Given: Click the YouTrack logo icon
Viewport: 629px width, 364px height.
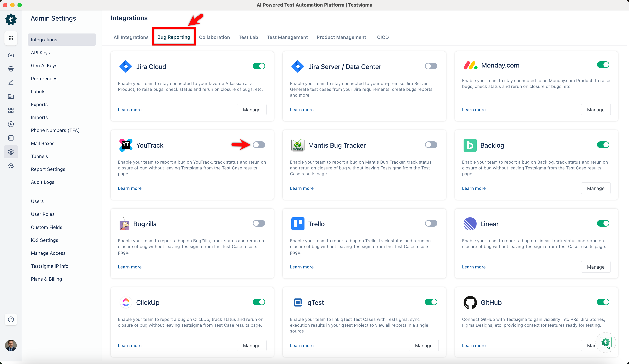Looking at the screenshot, I should pos(126,145).
